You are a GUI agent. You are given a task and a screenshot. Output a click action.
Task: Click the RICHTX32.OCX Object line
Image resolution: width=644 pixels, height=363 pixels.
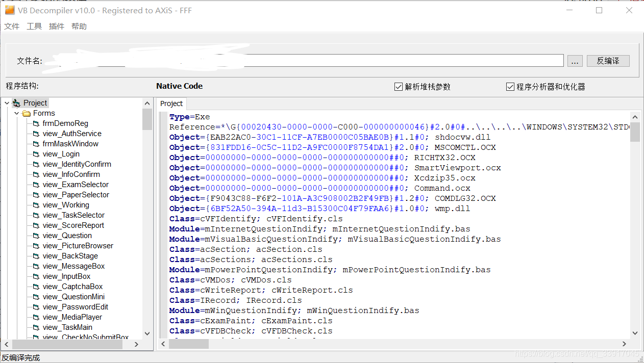tap(323, 158)
